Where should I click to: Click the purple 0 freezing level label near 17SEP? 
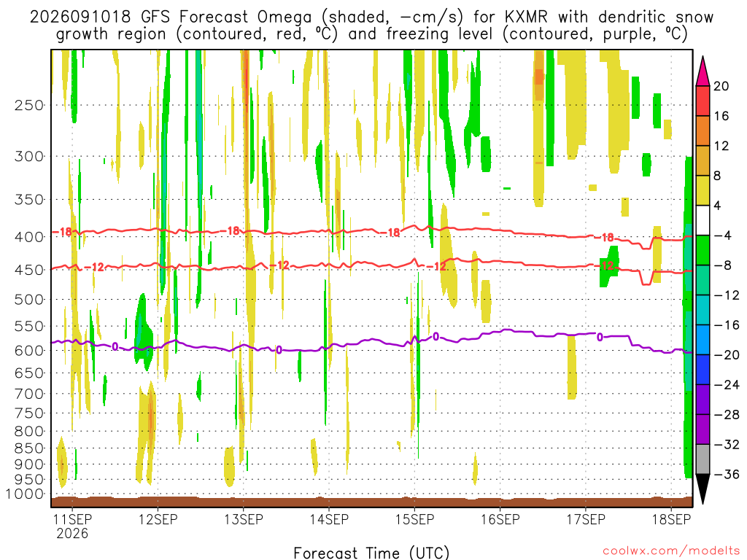pyautogui.click(x=600, y=337)
